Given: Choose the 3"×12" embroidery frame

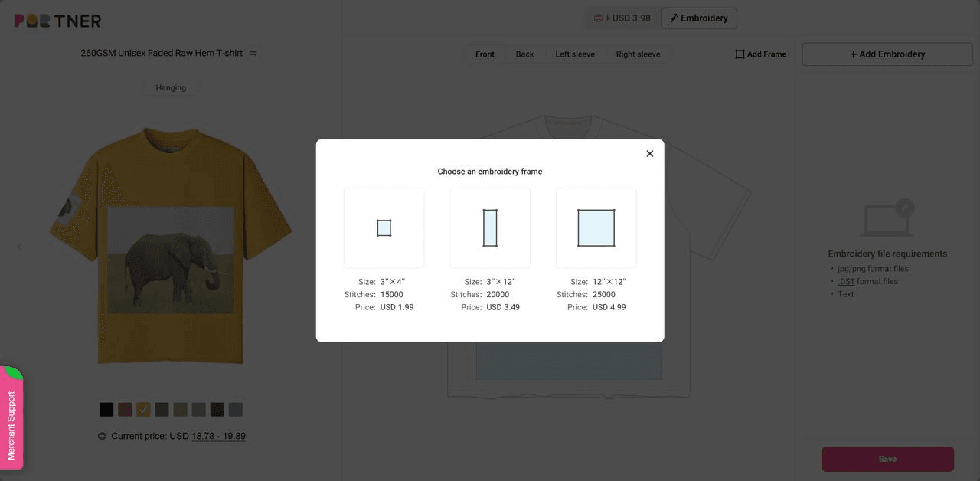Looking at the screenshot, I should (490, 228).
